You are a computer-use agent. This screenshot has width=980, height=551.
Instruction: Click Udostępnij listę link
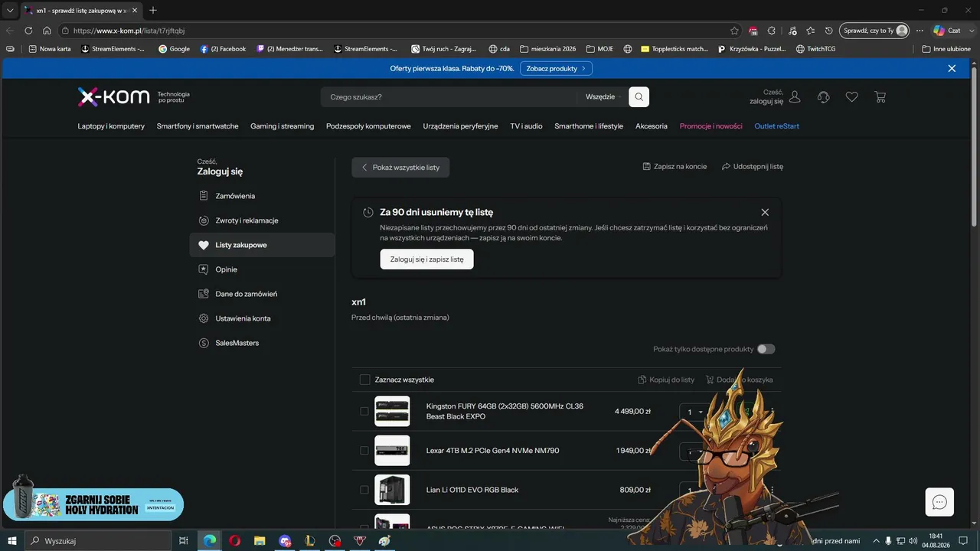[x=753, y=166]
